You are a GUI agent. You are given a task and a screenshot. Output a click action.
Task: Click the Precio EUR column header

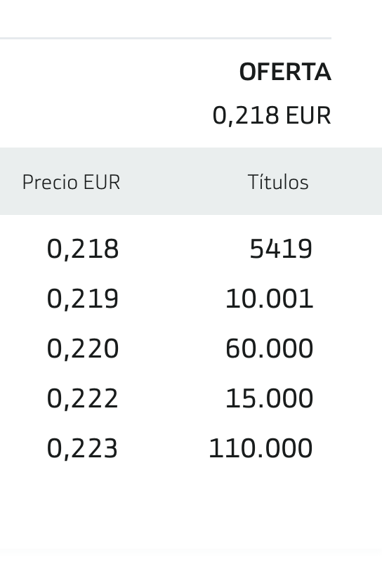pyautogui.click(x=71, y=182)
